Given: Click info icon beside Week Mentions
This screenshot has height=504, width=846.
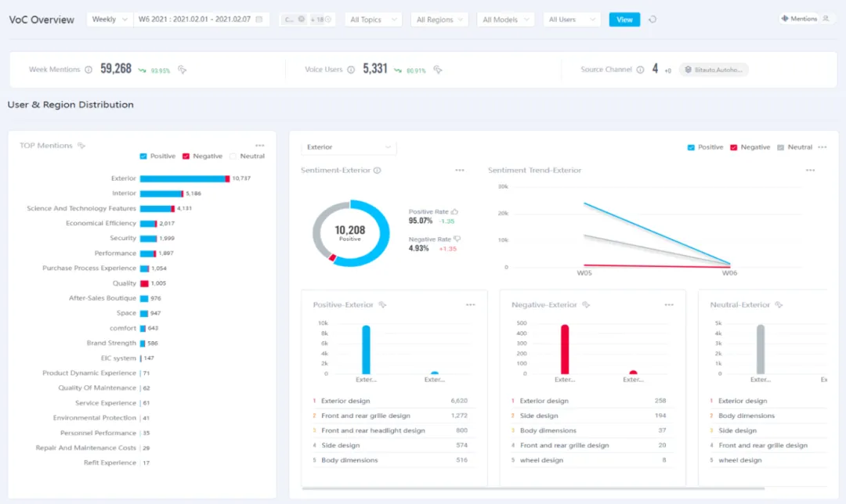Looking at the screenshot, I should click(89, 70).
